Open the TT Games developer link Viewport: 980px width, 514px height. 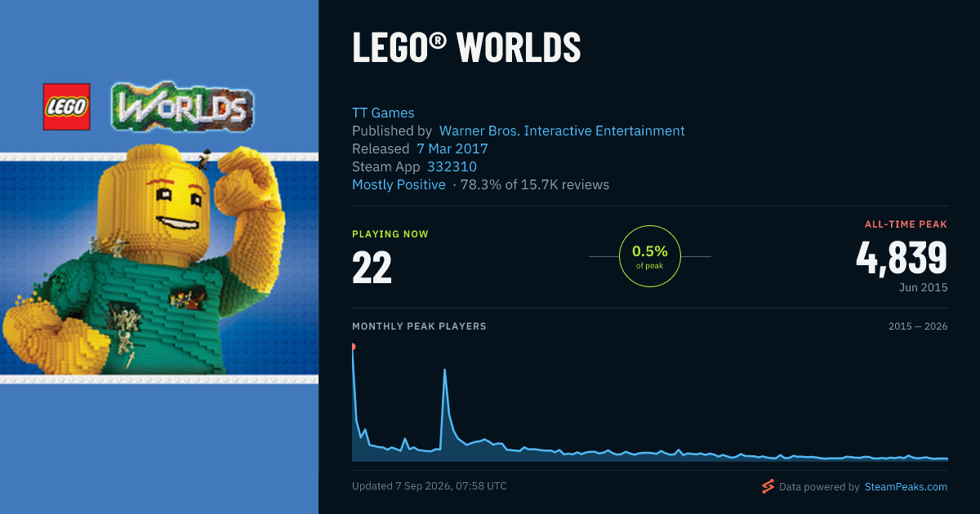383,113
